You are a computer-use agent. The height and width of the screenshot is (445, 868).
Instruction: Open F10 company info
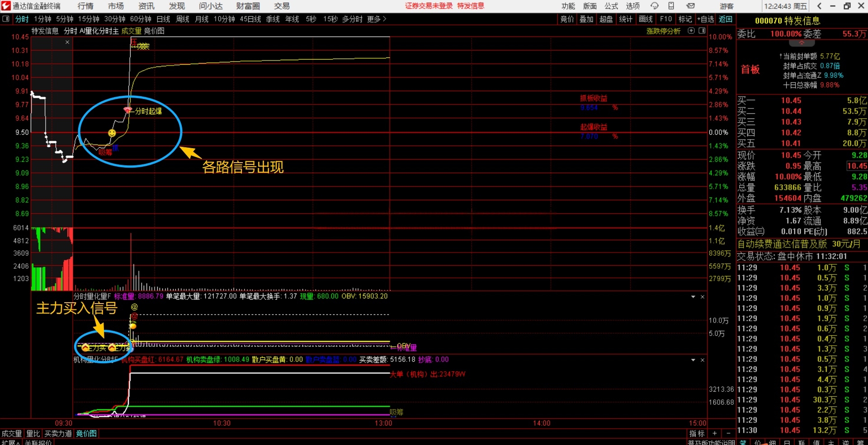tap(665, 19)
